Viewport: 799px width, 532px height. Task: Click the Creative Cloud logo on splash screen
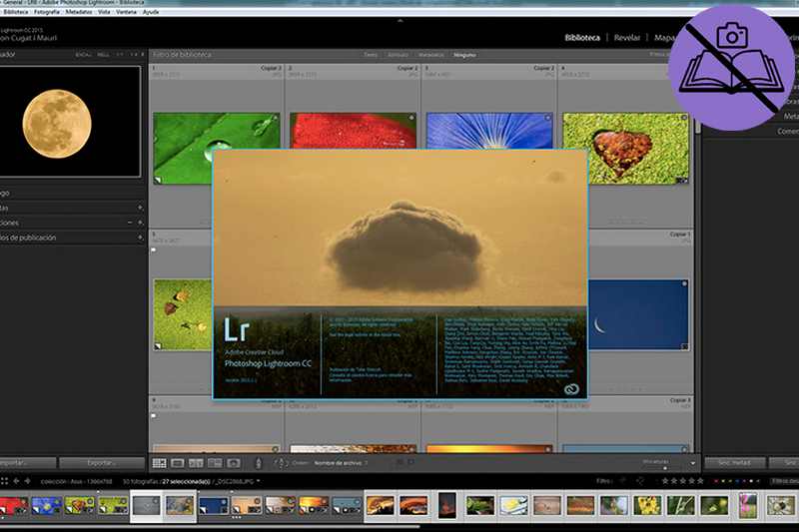click(x=571, y=390)
